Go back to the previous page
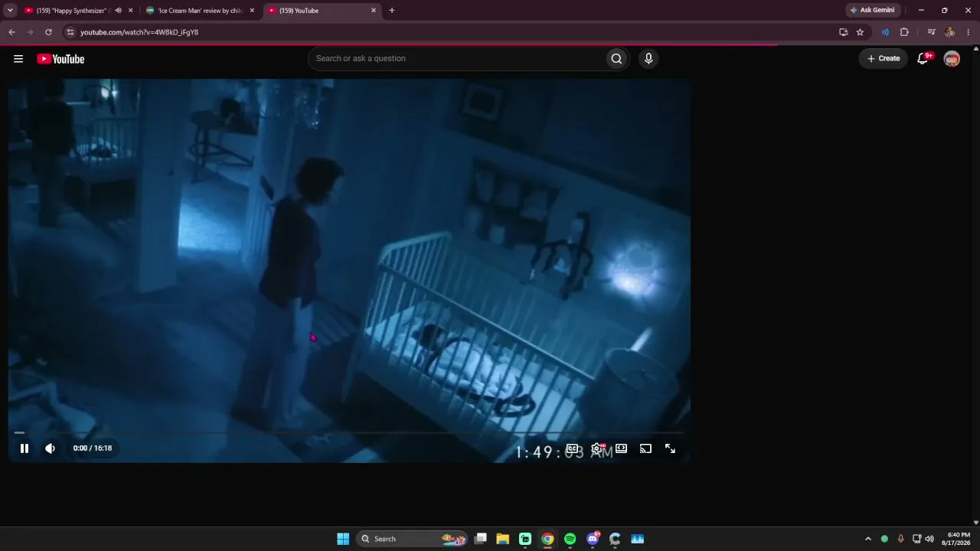 pyautogui.click(x=11, y=32)
